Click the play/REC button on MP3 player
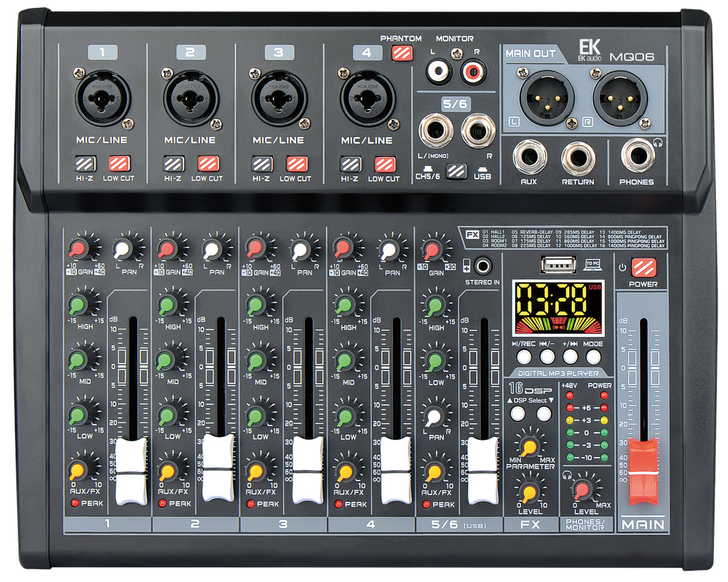This screenshot has width=728, height=582. (524, 357)
